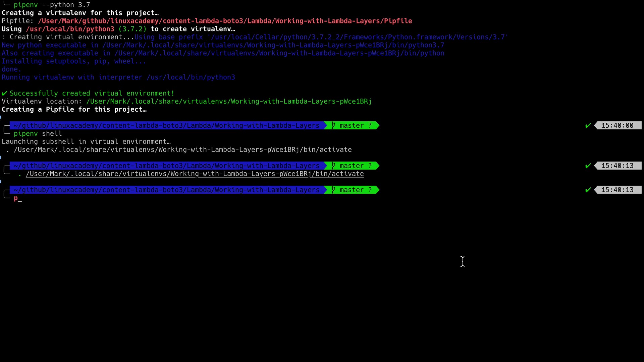Click the "Launching subshell in virtual environment…" line
Viewport: 644px width, 362px height.
click(86, 142)
